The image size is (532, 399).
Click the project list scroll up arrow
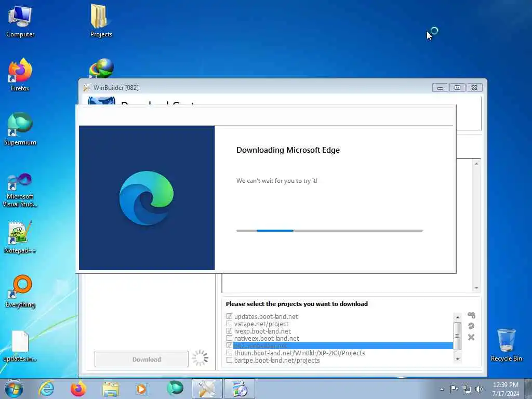[458, 317]
